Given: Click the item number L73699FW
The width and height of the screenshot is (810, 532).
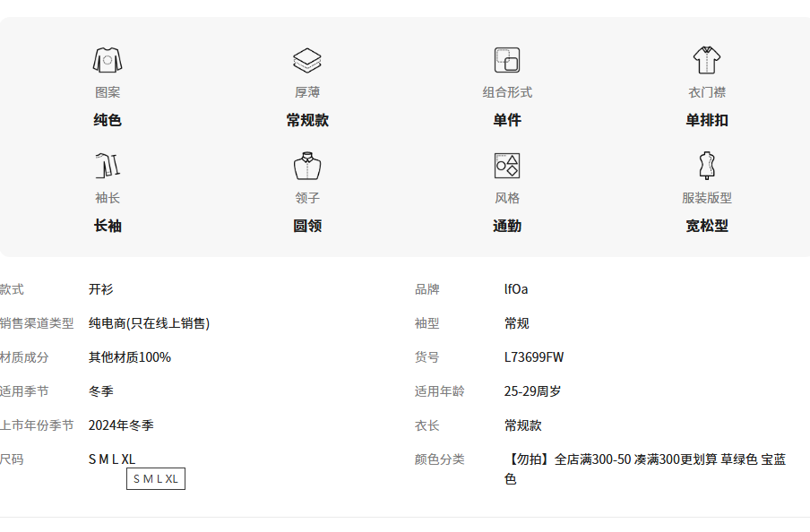Looking at the screenshot, I should [x=534, y=357].
